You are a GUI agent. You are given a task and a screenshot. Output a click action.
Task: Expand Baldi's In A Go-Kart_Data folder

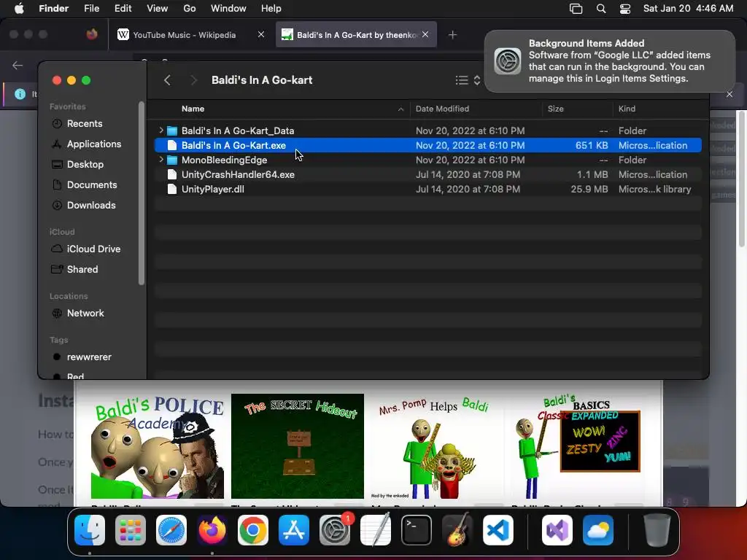tap(161, 130)
